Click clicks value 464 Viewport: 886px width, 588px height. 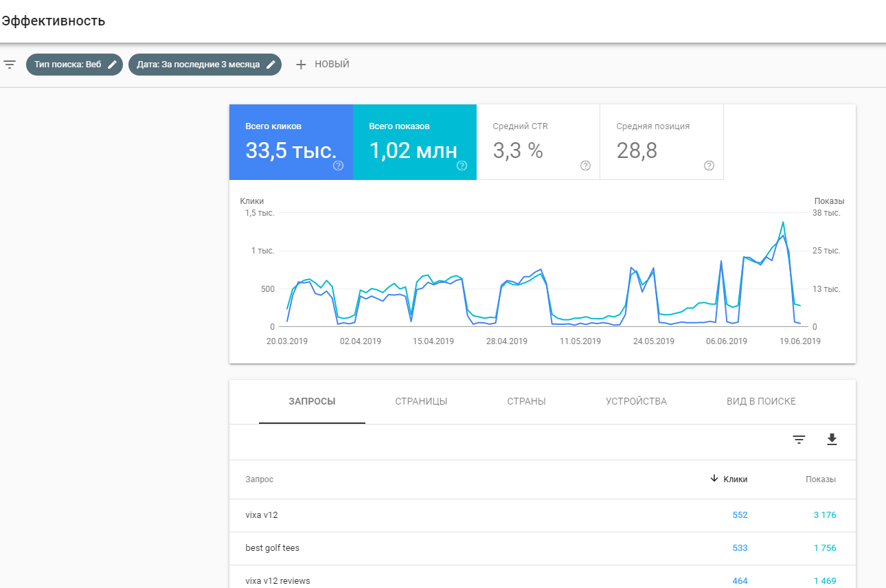click(x=740, y=581)
